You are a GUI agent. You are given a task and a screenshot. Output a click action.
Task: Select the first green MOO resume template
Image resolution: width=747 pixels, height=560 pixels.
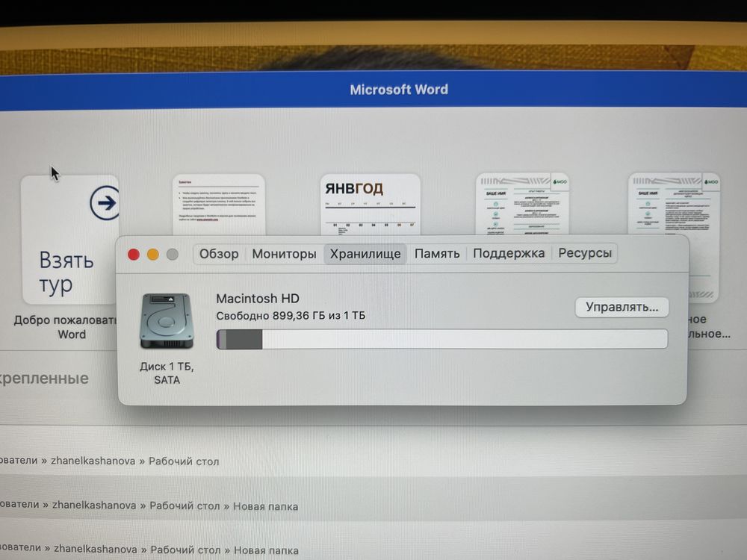click(x=522, y=204)
